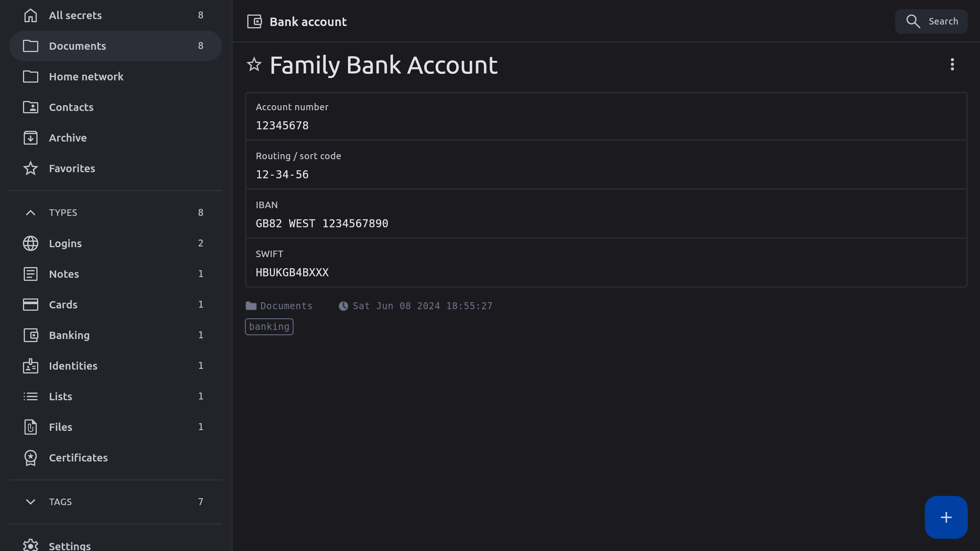Open the Identities badge icon
The width and height of the screenshot is (980, 551).
coord(31,366)
